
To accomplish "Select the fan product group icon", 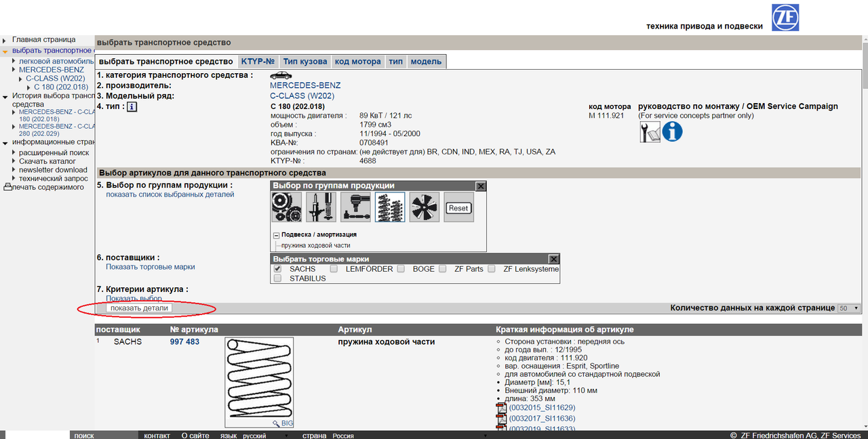I will [x=425, y=207].
